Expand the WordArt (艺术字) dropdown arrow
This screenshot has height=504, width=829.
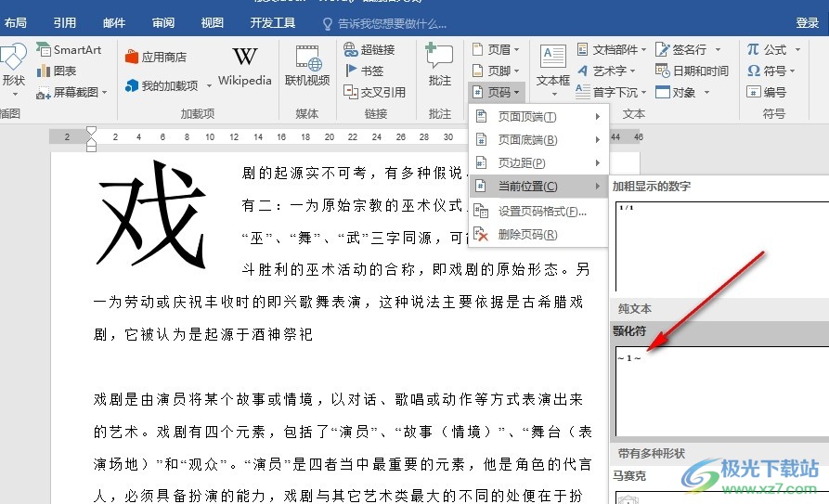[632, 71]
